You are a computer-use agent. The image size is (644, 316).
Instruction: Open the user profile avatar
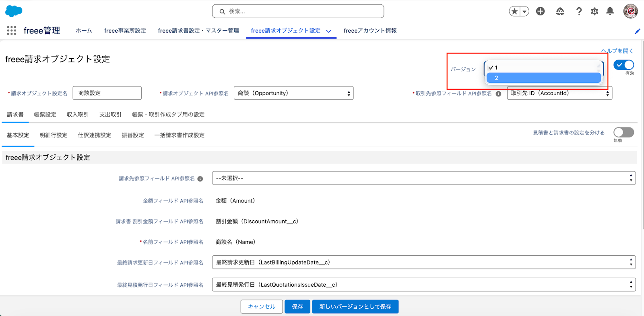tap(630, 11)
